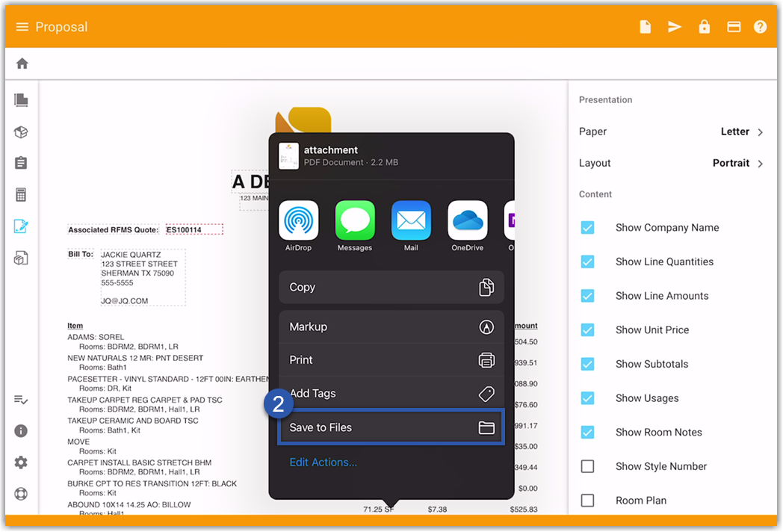Select Markup in share sheet

(x=391, y=327)
